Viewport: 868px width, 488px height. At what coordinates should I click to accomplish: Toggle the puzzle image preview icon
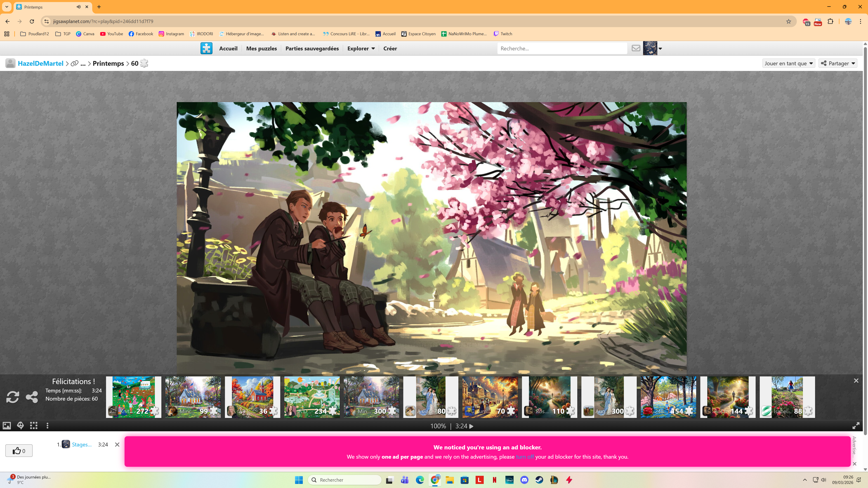click(x=7, y=426)
